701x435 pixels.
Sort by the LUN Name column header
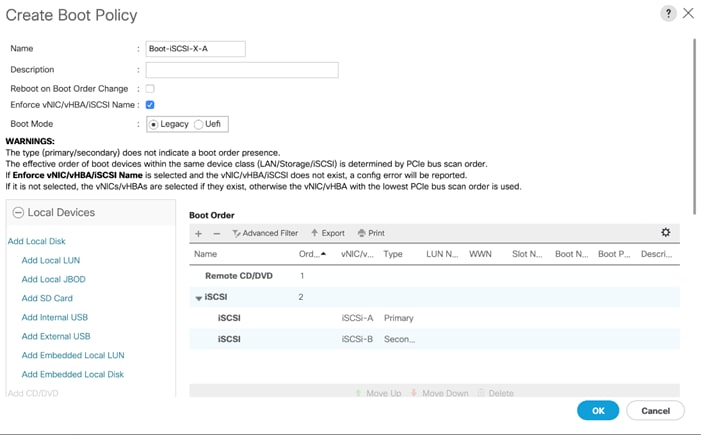point(442,254)
